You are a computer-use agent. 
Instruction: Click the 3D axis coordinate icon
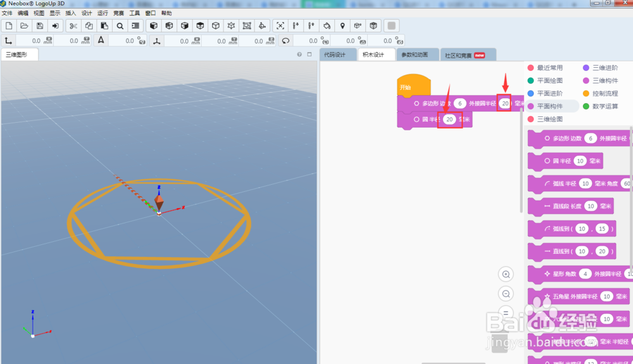pos(156,41)
